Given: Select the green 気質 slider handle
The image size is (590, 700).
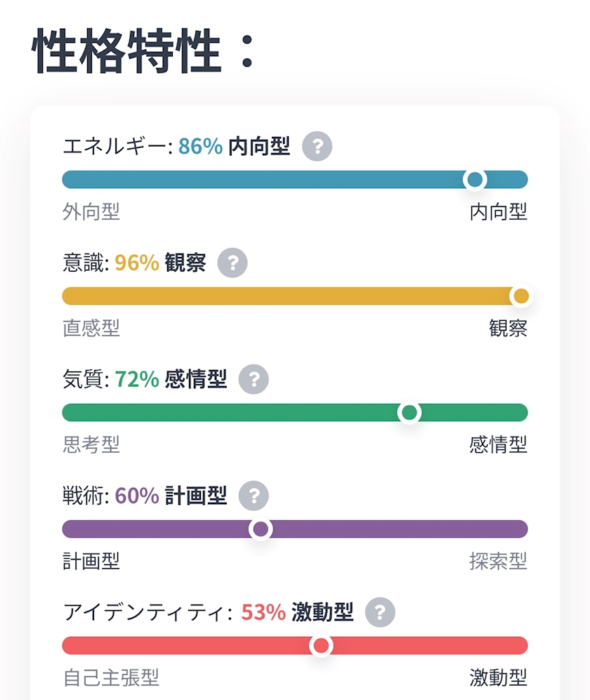Looking at the screenshot, I should (409, 413).
